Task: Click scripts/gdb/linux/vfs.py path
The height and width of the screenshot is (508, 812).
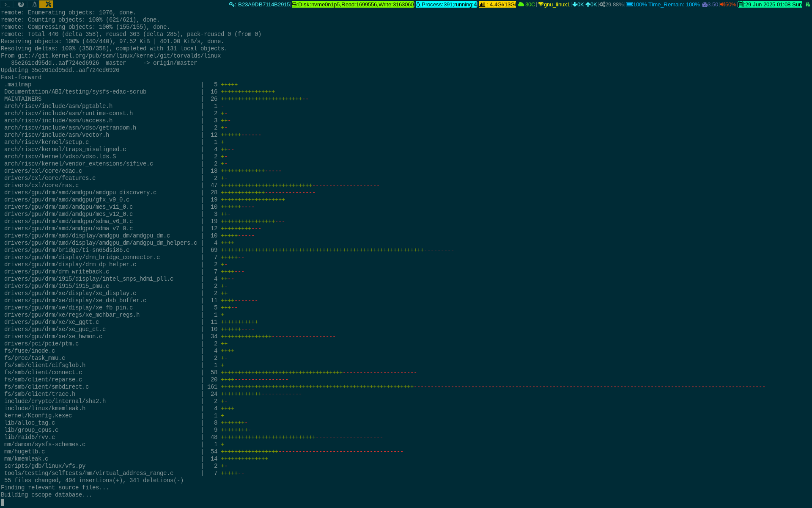Action: coord(45,466)
